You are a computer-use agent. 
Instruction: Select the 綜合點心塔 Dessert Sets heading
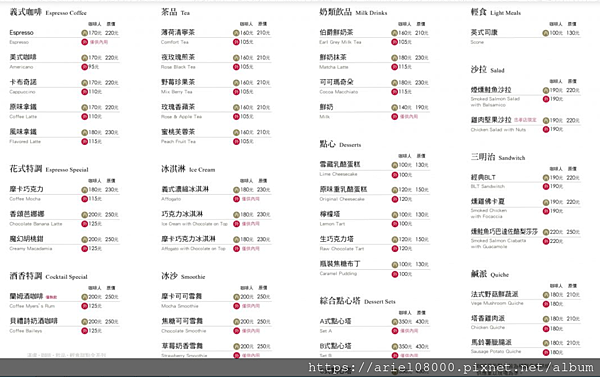coord(357,301)
